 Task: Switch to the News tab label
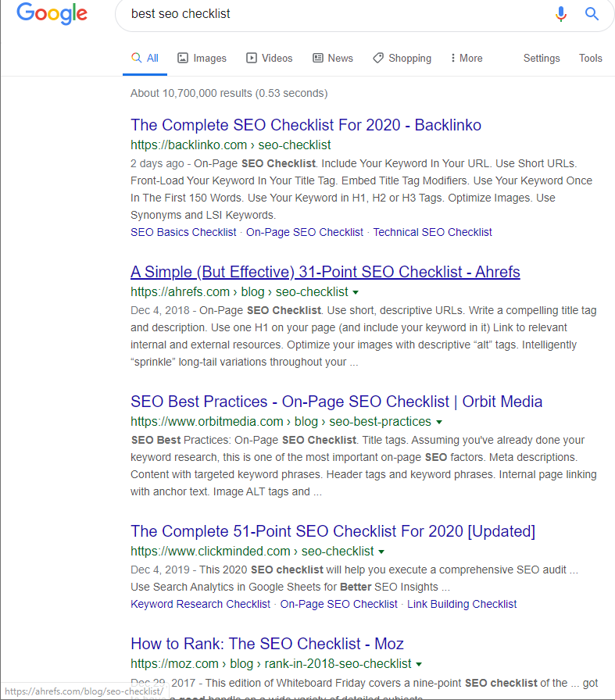pos(341,58)
